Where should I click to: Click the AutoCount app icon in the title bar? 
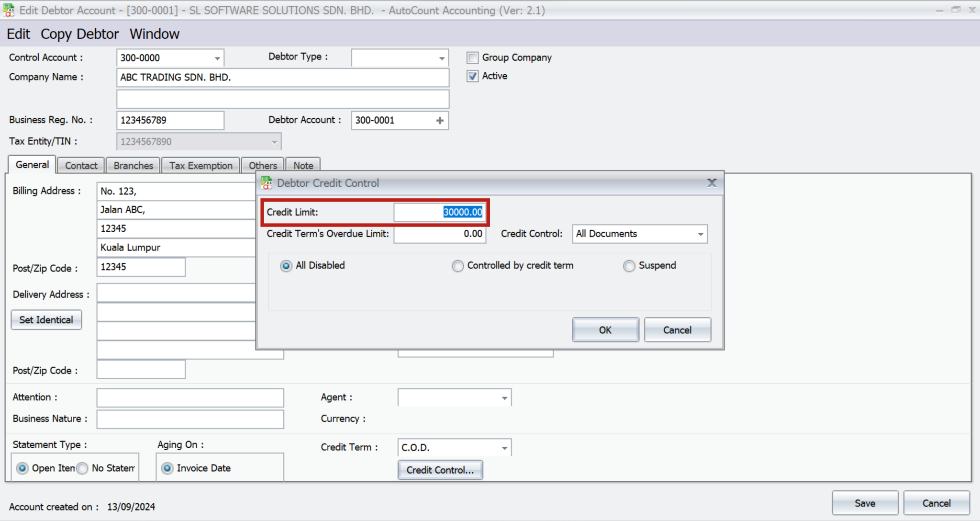click(9, 10)
